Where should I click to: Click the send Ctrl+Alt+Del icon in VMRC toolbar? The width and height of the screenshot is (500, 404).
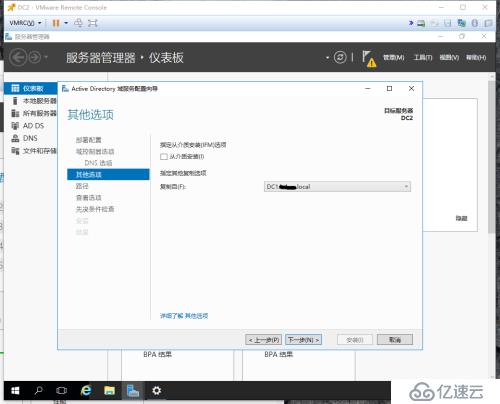pos(78,23)
